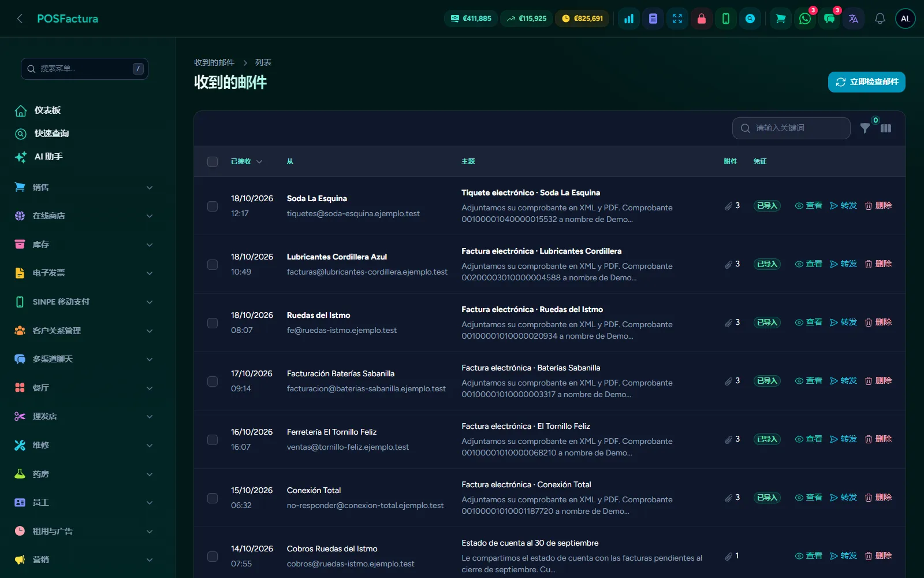Go back with the header arrow

click(20, 18)
